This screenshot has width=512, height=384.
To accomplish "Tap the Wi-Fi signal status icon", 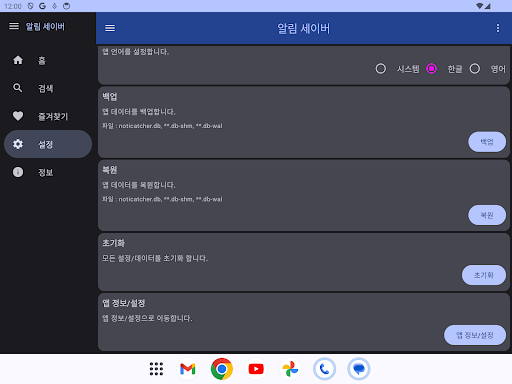I will coord(480,6).
